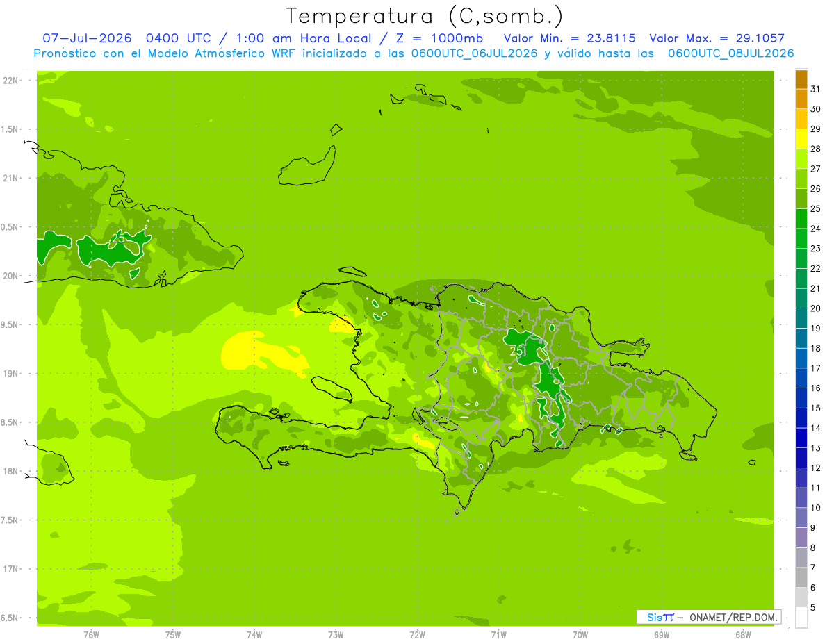Click the "Sis" logo text in the credit box
The image size is (834, 644).
point(654,617)
